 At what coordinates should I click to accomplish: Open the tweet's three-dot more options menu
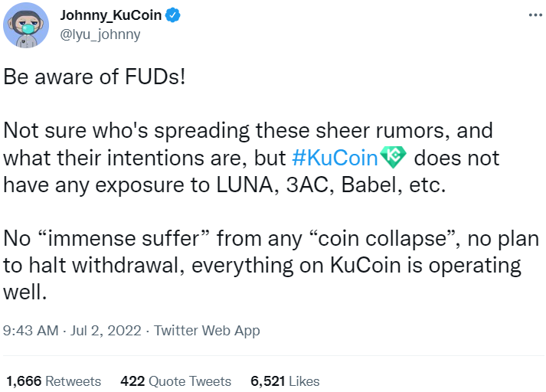click(x=535, y=15)
